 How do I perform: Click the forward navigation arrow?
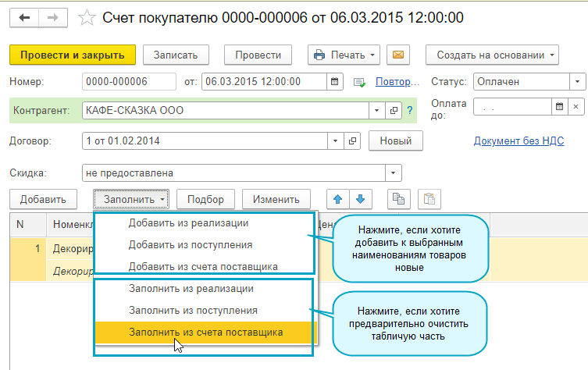point(53,16)
